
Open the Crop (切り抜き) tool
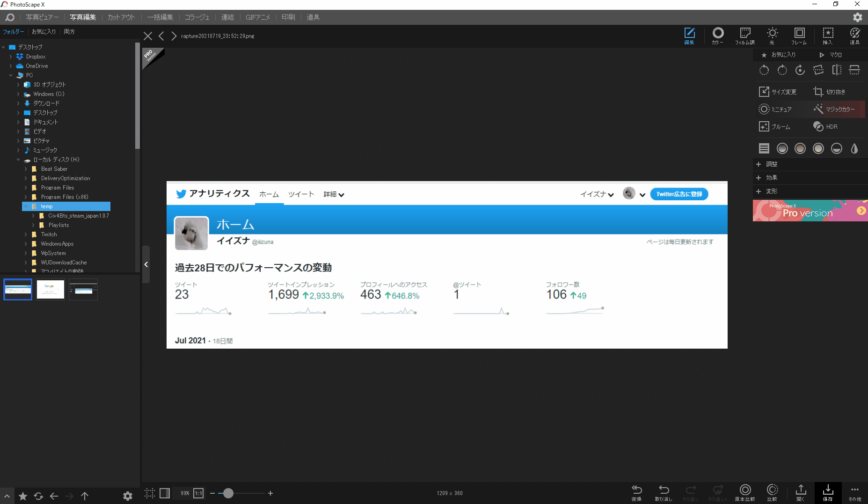point(830,92)
